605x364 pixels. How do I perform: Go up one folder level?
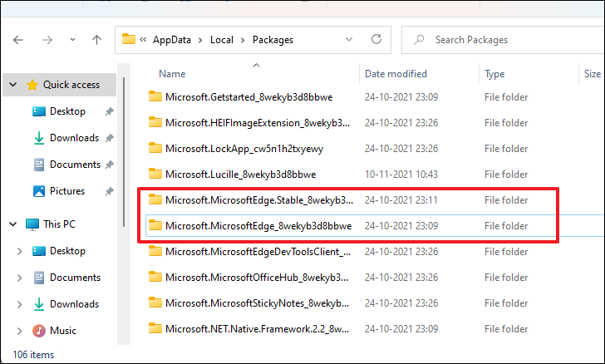97,40
